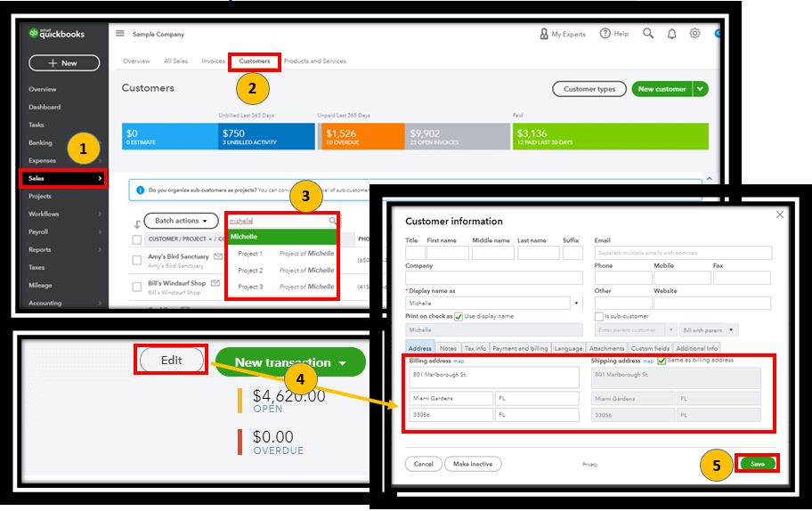812x511 pixels.
Task: Open the Bill with parent dropdown
Action: coord(709,329)
